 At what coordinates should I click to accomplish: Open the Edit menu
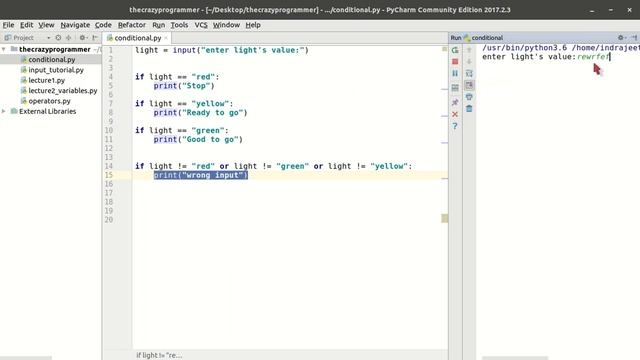click(27, 25)
